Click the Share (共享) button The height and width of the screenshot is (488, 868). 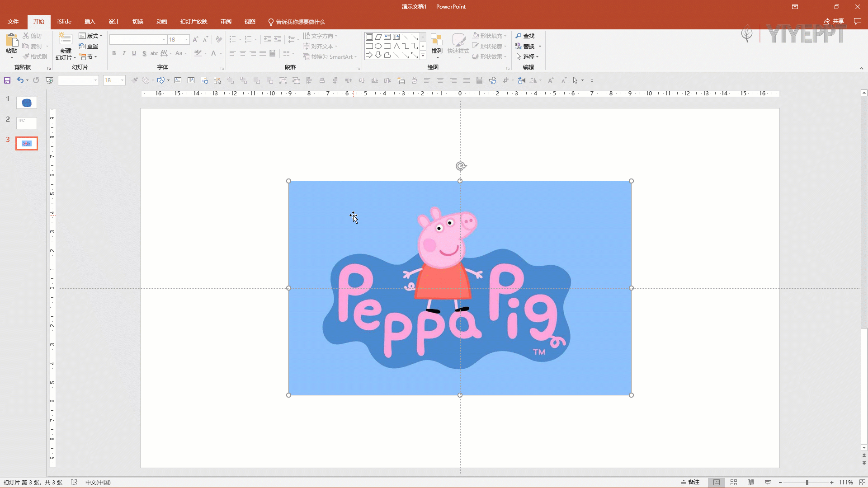[x=833, y=21]
